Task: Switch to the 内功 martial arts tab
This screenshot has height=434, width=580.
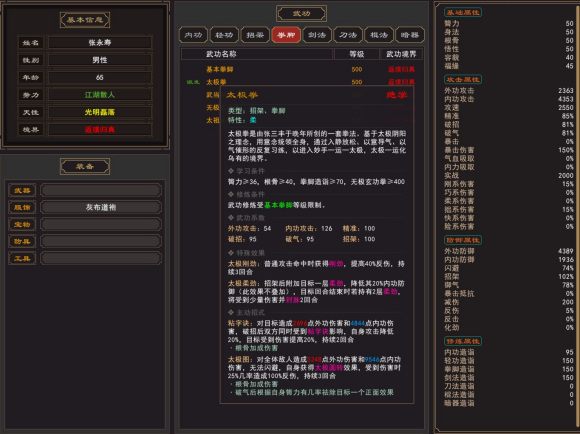Action: click(193, 35)
